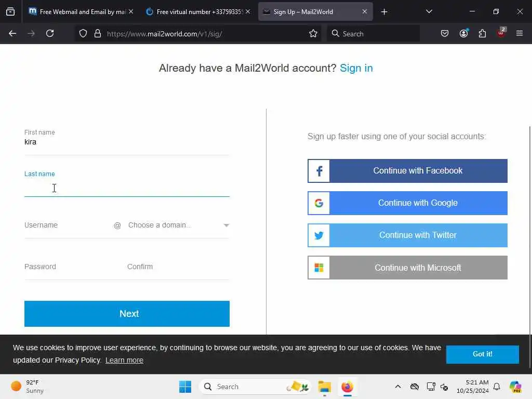
Task: Click the Windows taskbar Search box
Action: (255, 387)
